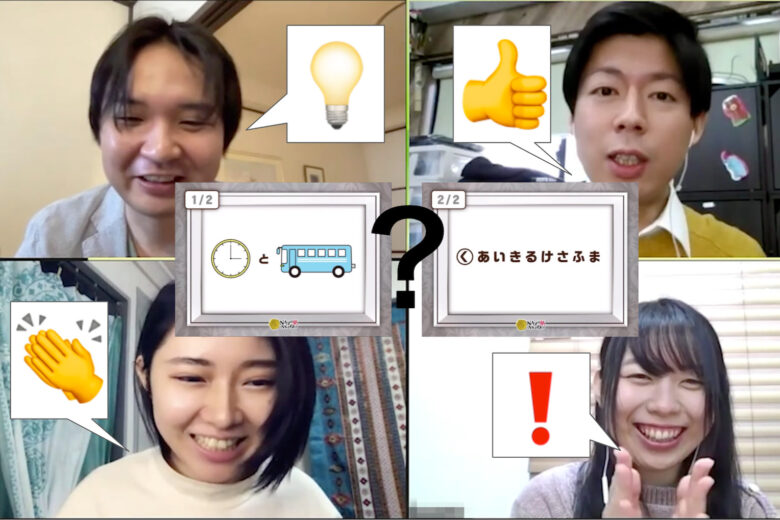Select the clock icon on card 1/2
The width and height of the screenshot is (780, 520).
coord(230,258)
